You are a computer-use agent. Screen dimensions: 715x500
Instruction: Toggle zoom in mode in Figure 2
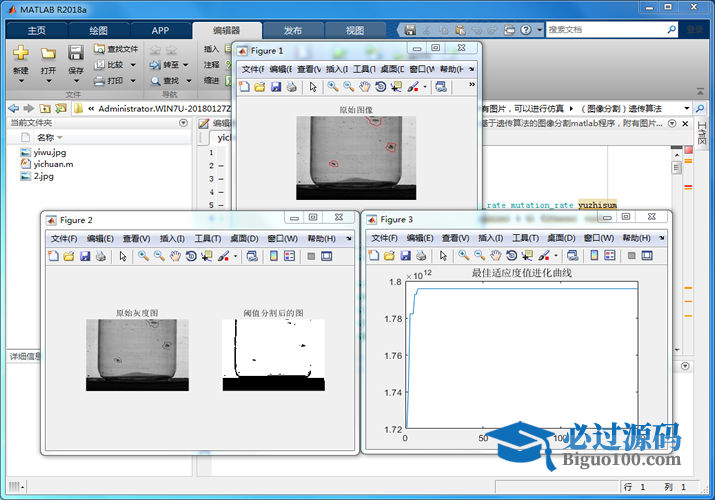(x=143, y=256)
